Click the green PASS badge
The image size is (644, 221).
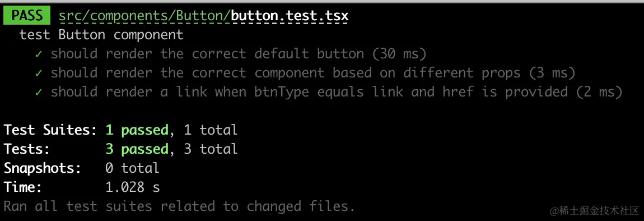pyautogui.click(x=27, y=16)
